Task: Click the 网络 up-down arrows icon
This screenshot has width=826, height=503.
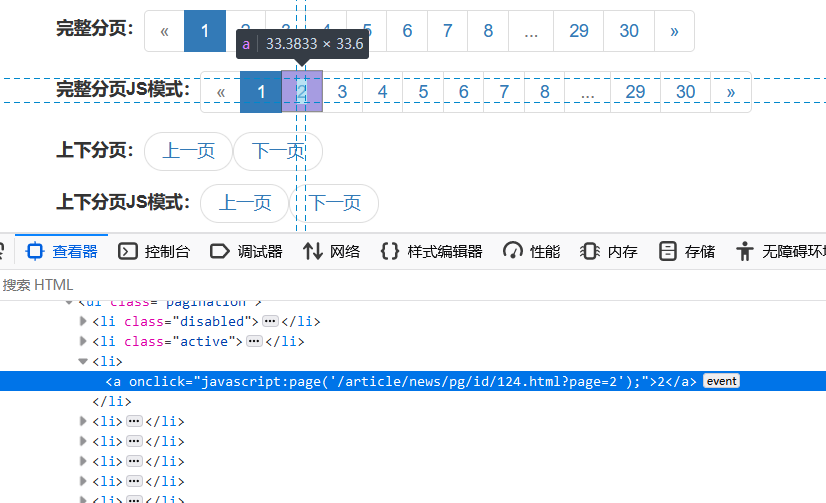Action: tap(313, 251)
